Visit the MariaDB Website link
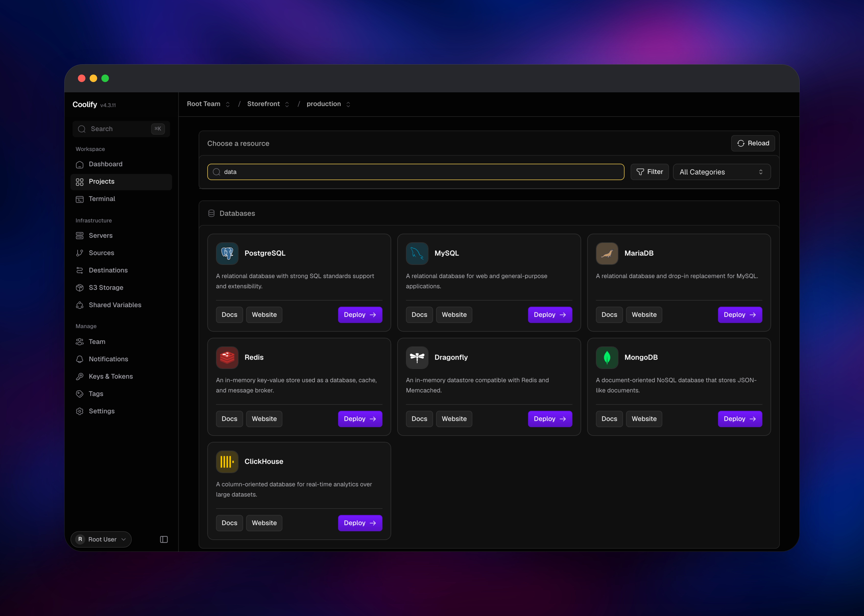 click(644, 315)
